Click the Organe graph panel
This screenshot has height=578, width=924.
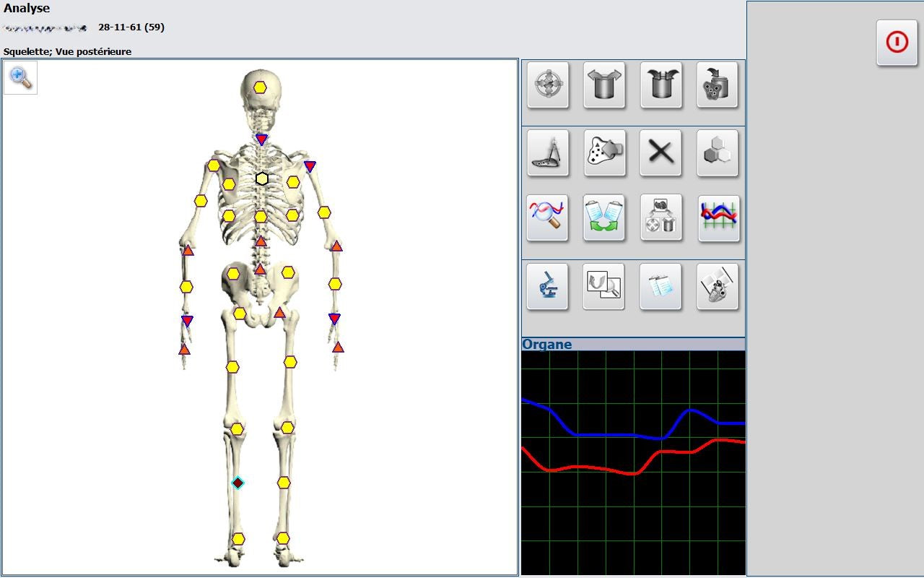[x=633, y=462]
